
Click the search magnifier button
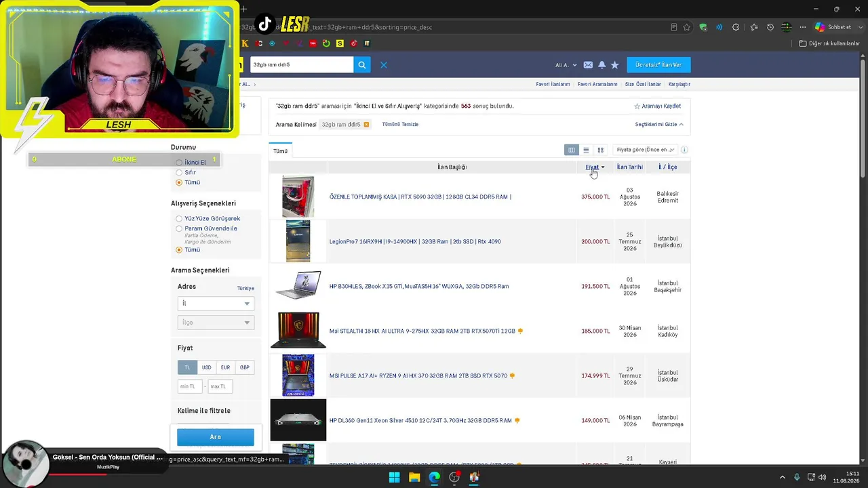pos(362,65)
